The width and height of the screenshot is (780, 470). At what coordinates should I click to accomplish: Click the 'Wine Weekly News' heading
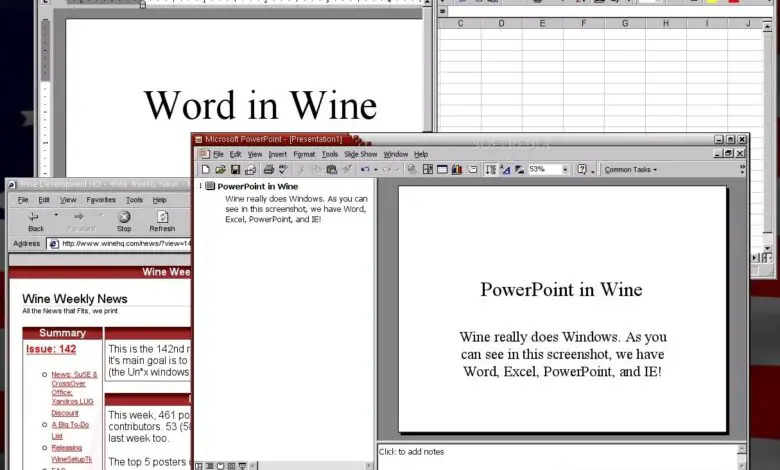point(75,299)
